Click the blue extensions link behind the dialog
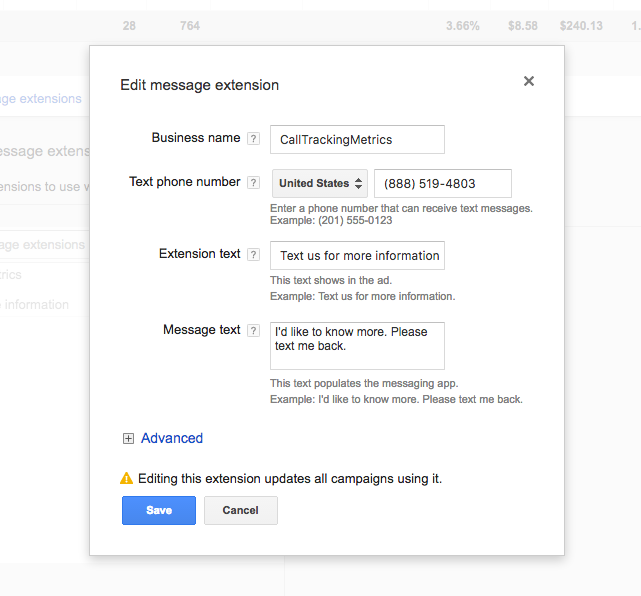Screen dimensions: 641x596 coord(42,99)
